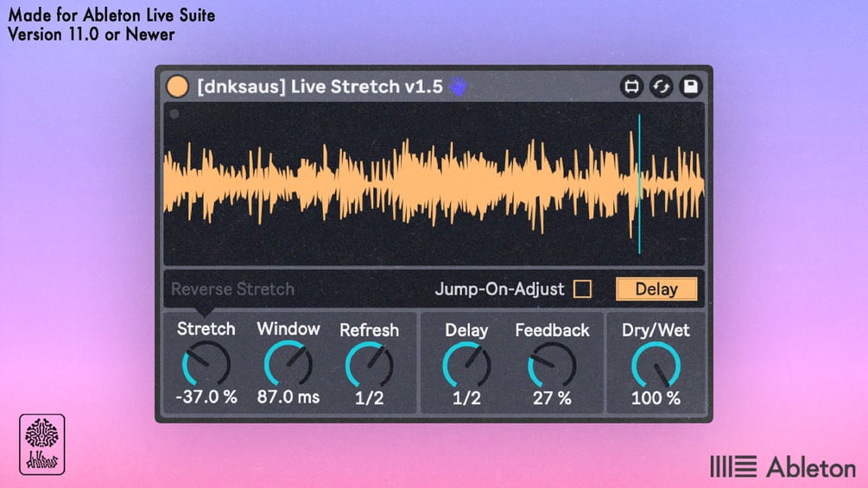Click the 1/2 value under Refresh
868x488 pixels.
point(370,398)
